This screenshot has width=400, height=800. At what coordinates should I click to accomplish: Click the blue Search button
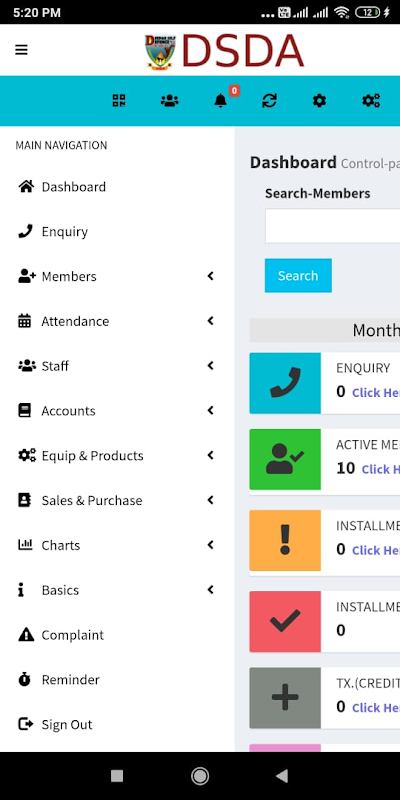298,276
